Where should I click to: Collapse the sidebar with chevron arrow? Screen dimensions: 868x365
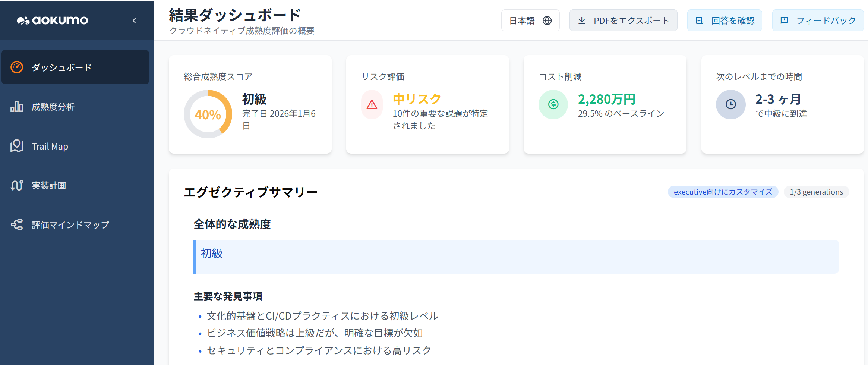tap(135, 21)
